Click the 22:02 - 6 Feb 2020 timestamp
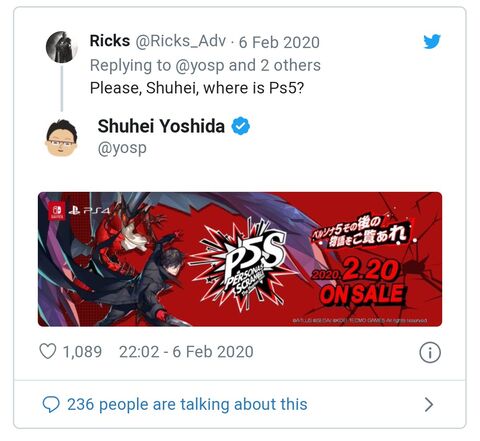 click(x=186, y=352)
